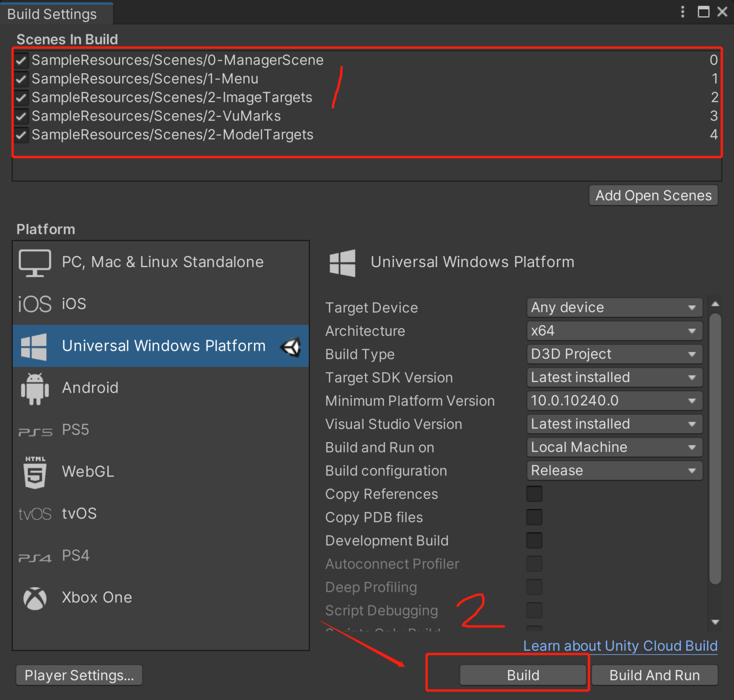The height and width of the screenshot is (700, 734).
Task: Toggle the Script Debugging checkbox
Action: point(534,610)
